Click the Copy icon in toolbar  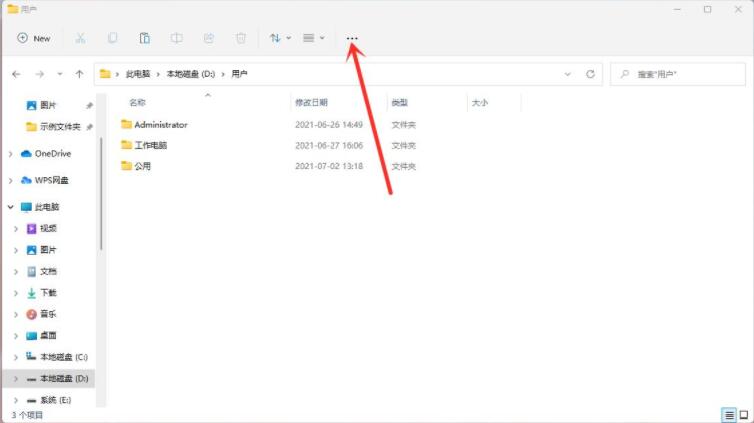113,38
